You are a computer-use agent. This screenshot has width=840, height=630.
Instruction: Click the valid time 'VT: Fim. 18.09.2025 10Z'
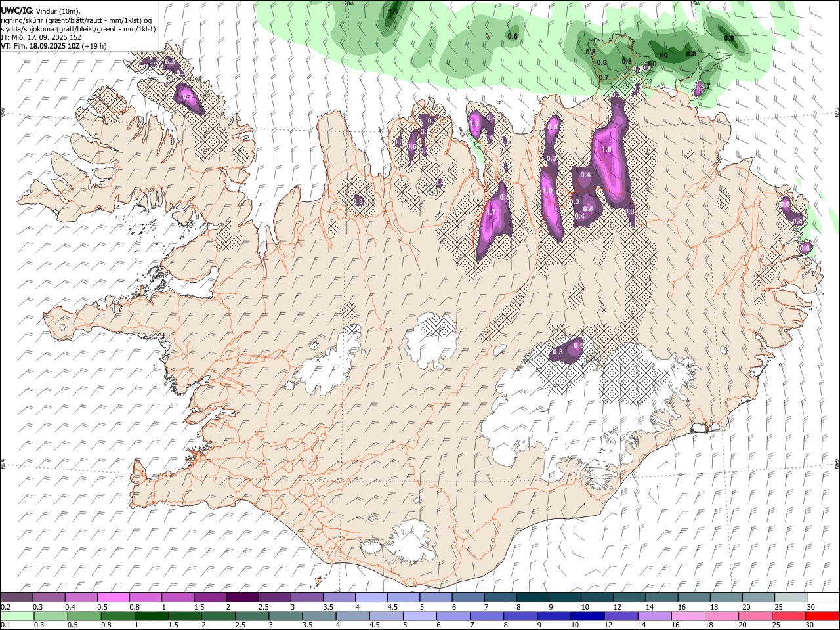point(40,46)
